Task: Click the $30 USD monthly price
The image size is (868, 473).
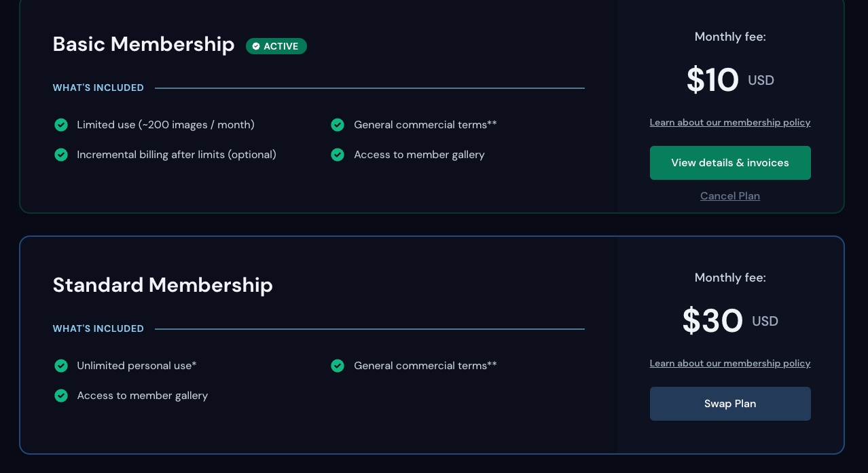Action: click(x=730, y=321)
